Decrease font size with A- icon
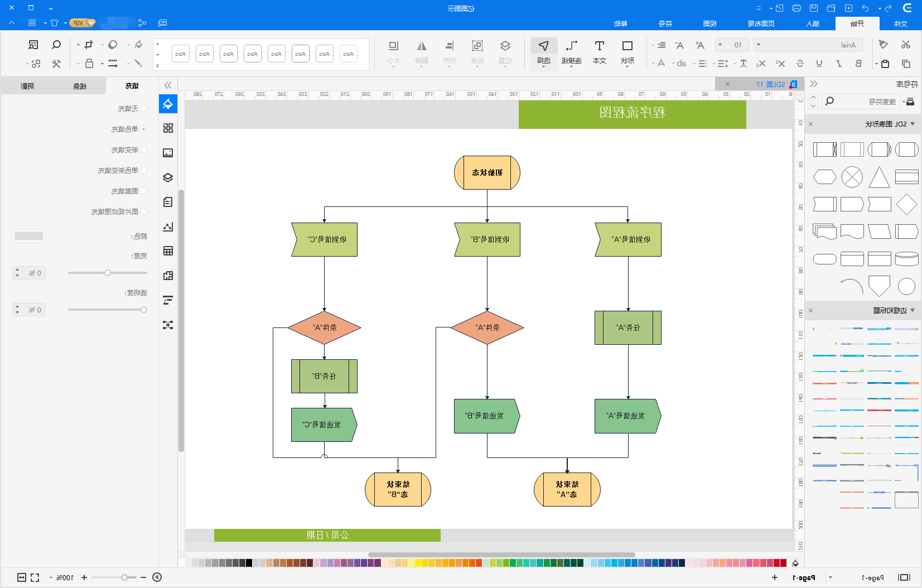922x588 pixels. (679, 45)
